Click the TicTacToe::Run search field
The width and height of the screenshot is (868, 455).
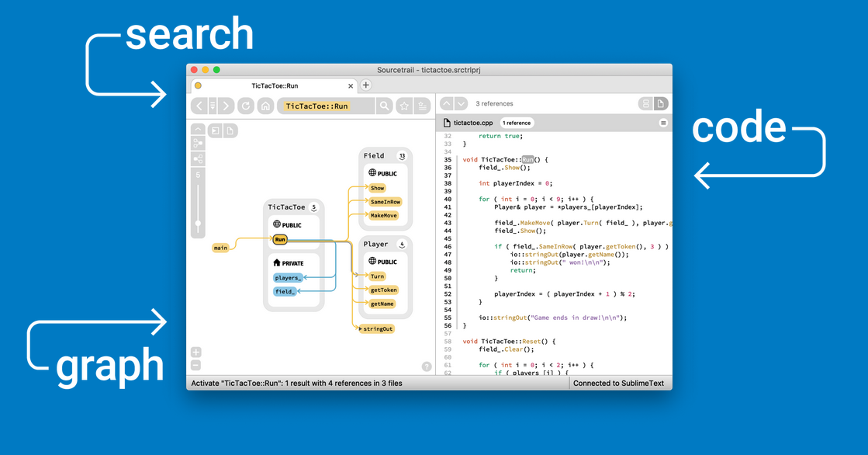[x=326, y=106]
